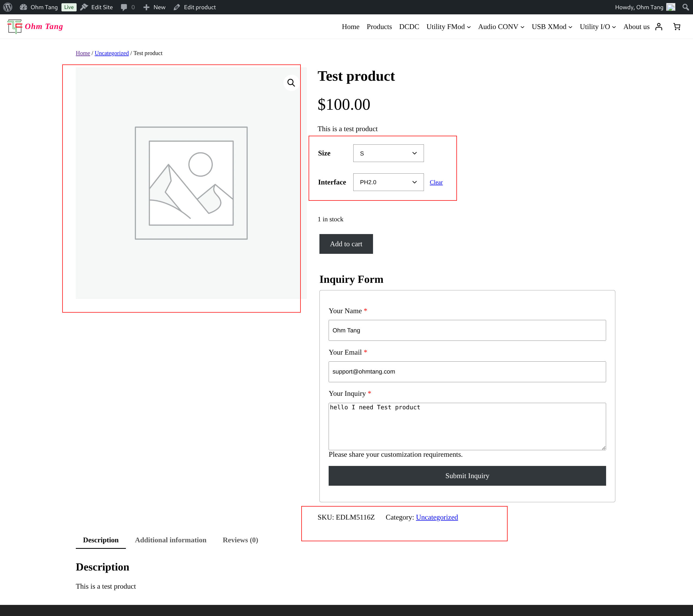Expand the USB XMod menu chevron

click(x=570, y=27)
